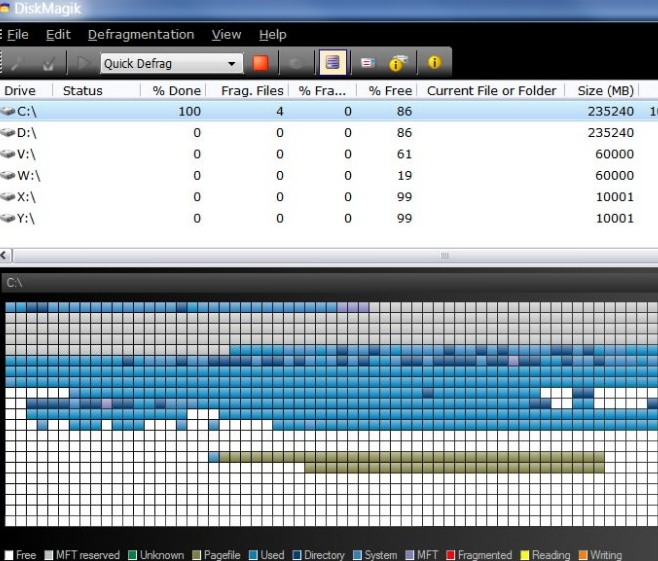The image size is (658, 561).
Task: Click the Y:\ drive icon in list
Action: point(8,218)
